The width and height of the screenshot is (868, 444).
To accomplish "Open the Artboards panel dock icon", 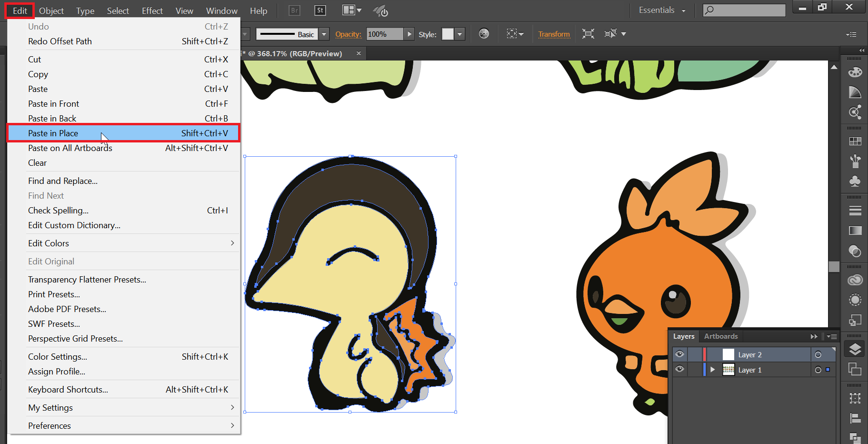I will click(x=855, y=369).
